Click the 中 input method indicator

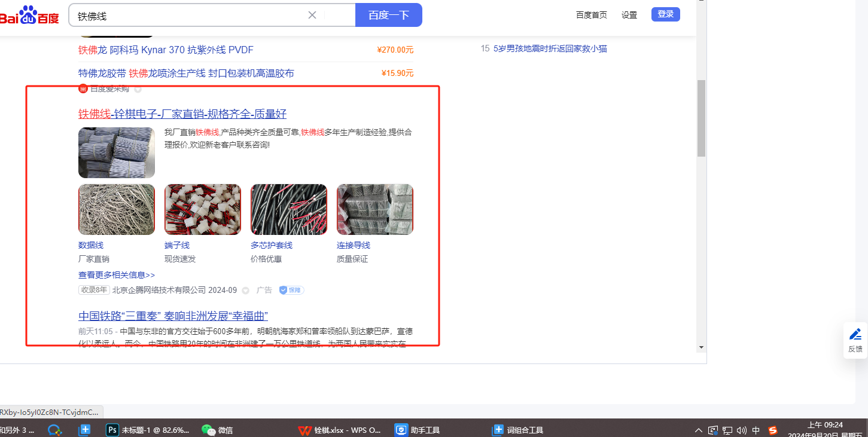click(756, 430)
